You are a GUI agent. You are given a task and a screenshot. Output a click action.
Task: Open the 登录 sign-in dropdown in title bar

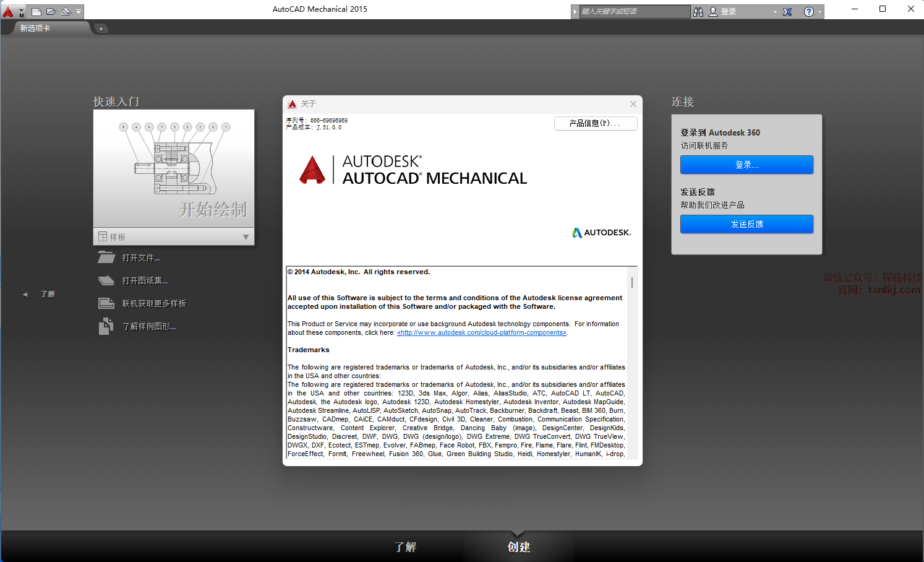775,12
